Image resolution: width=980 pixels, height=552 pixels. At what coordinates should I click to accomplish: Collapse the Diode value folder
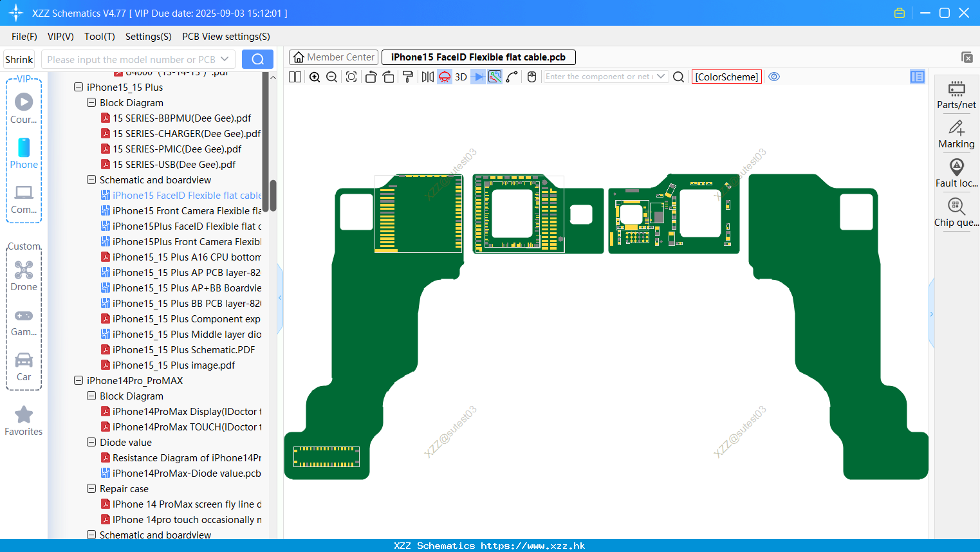point(91,442)
